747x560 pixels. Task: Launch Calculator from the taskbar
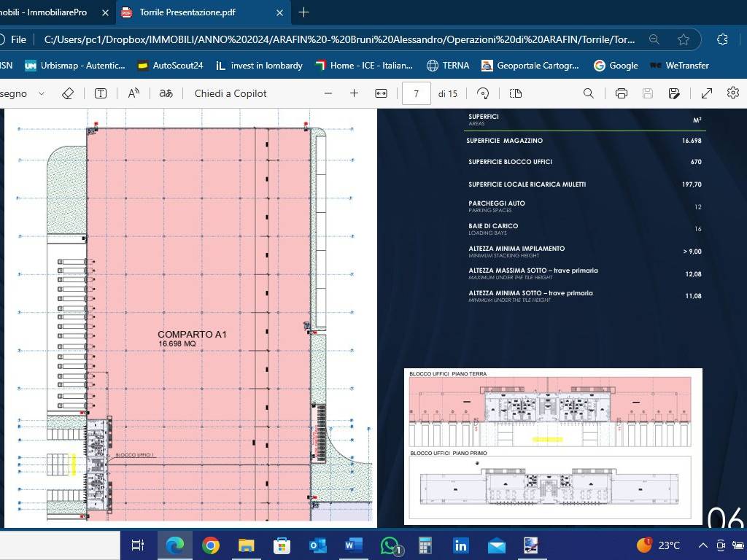[x=425, y=545]
